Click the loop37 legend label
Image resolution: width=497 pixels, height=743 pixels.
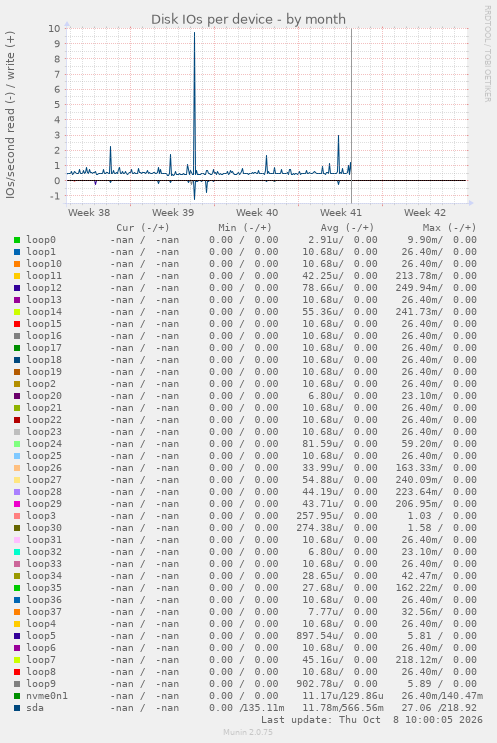pos(44,612)
